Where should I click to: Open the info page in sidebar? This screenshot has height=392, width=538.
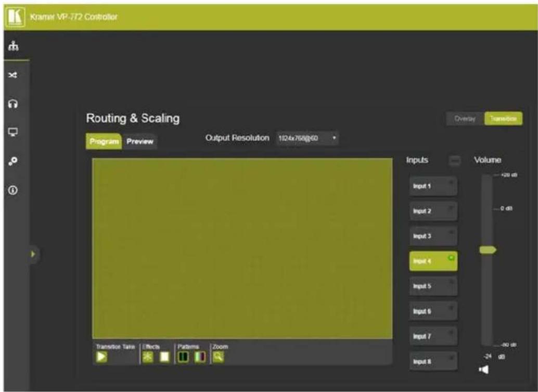click(x=13, y=190)
